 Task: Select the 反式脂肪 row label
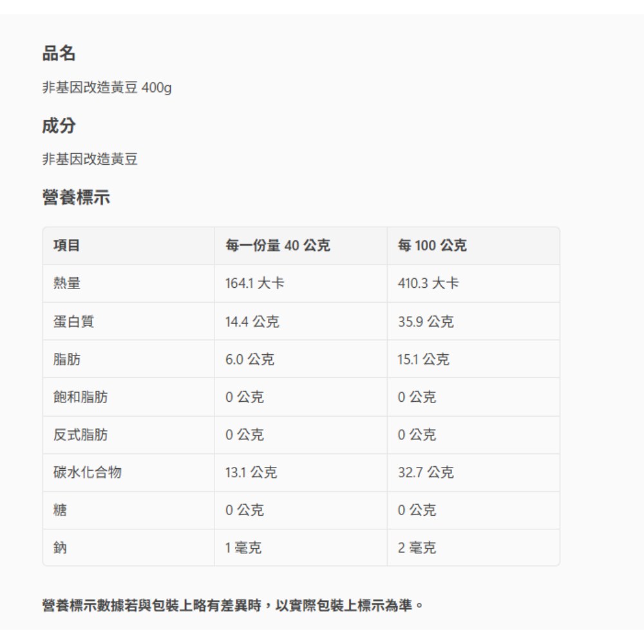(80, 435)
